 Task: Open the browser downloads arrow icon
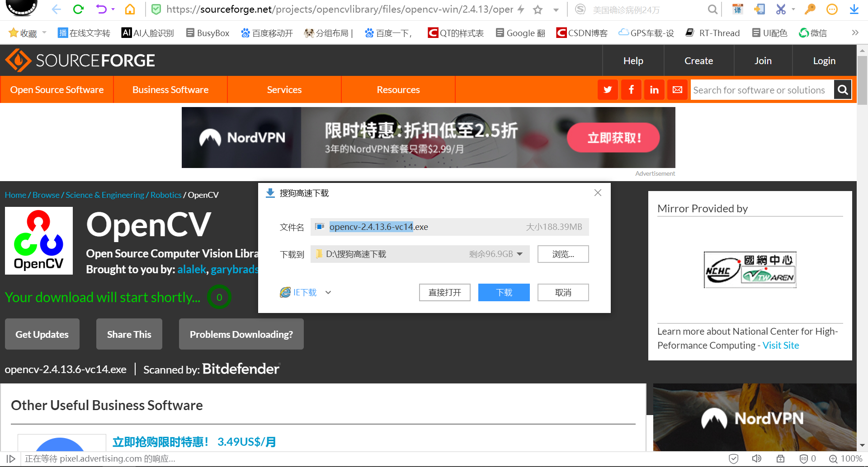pyautogui.click(x=854, y=9)
